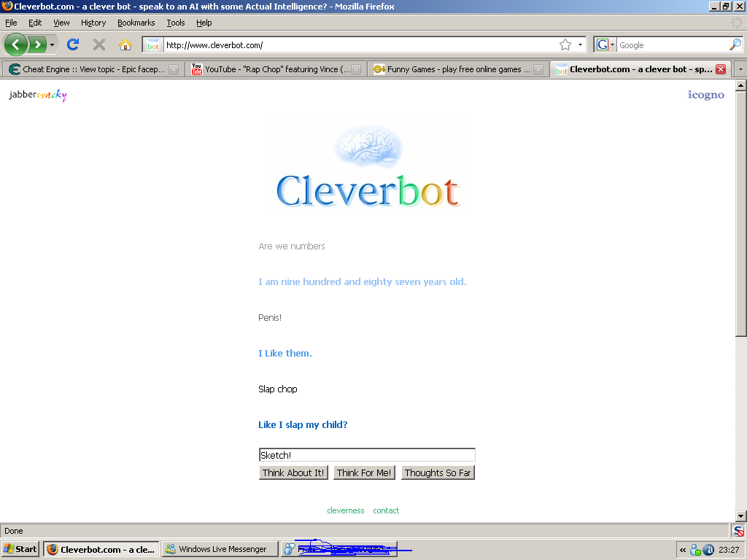747x560 pixels.
Task: Click the Firefox icon in title bar
Action: (x=7, y=6)
